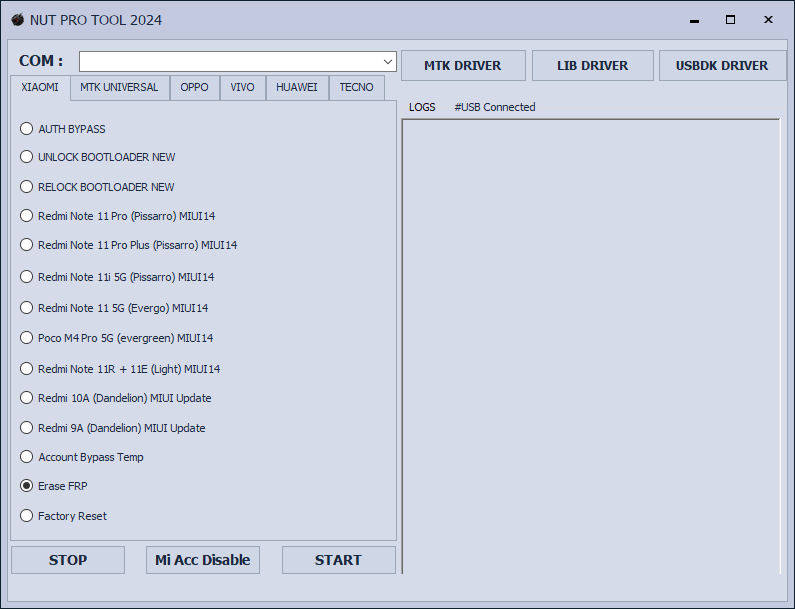Go to the TECNO tab
795x609 pixels.
coord(357,87)
